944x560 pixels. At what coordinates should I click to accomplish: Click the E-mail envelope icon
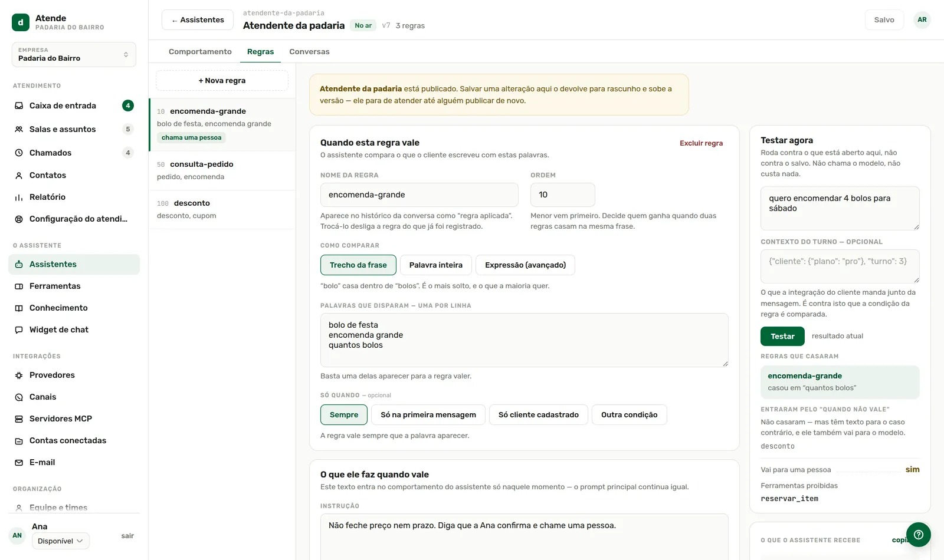pos(19,462)
